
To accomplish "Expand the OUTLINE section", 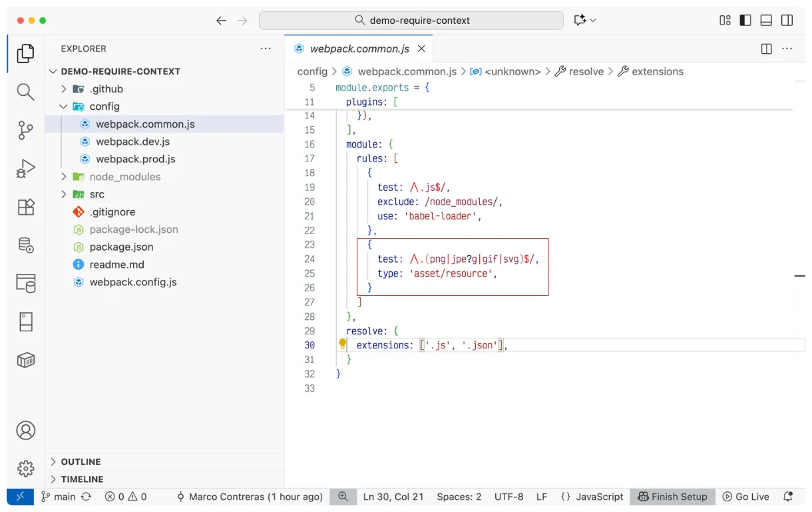I will [x=81, y=461].
